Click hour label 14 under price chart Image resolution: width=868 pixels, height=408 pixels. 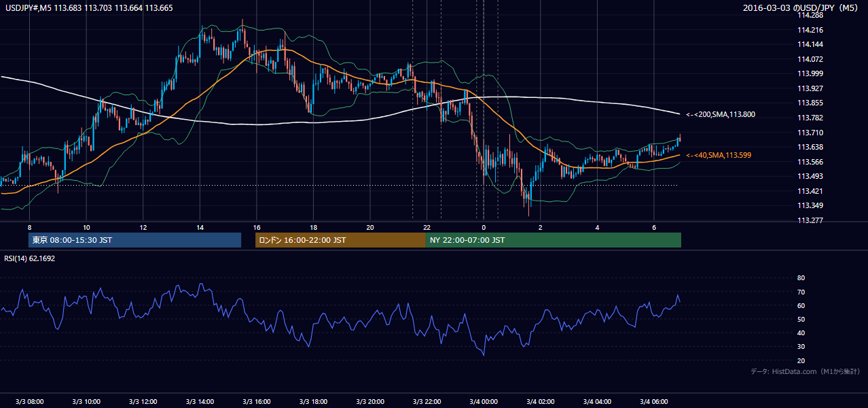[x=200, y=227]
